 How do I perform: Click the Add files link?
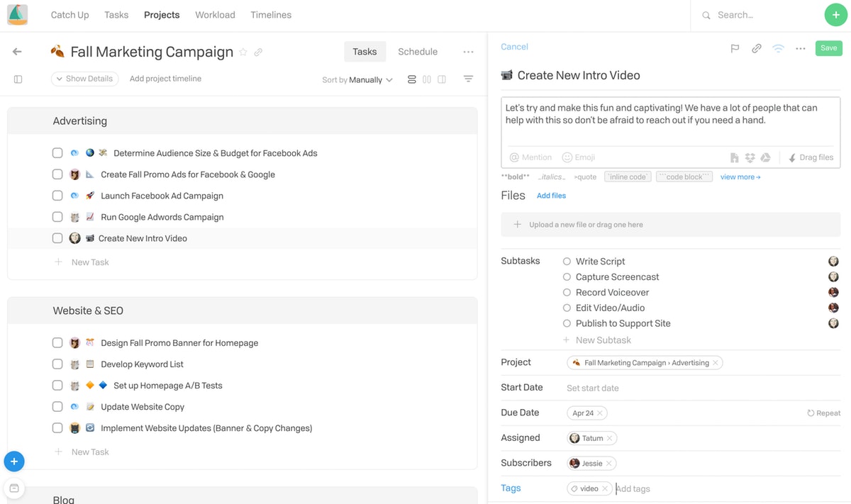tap(551, 196)
